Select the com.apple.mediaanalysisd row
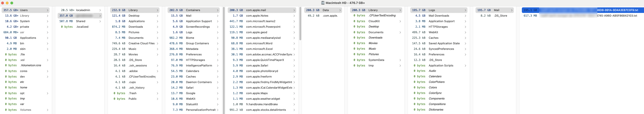644x114 pixels. coord(262,38)
